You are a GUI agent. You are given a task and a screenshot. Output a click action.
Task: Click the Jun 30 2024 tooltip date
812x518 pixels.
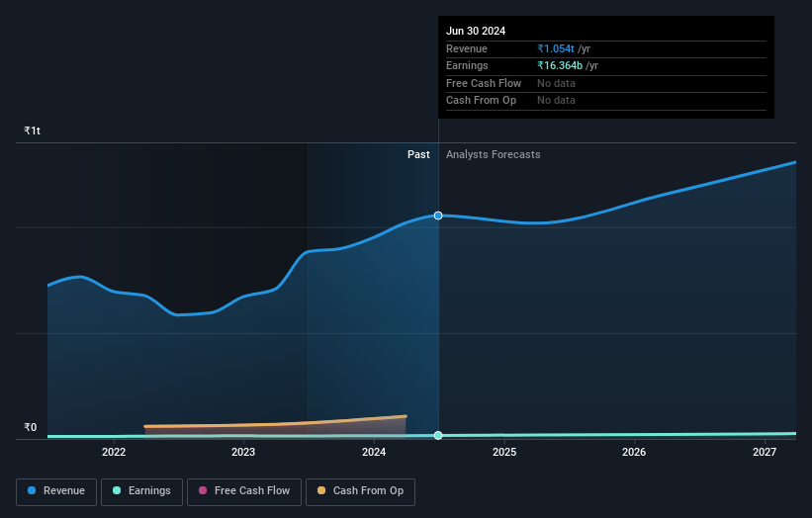tap(476, 31)
